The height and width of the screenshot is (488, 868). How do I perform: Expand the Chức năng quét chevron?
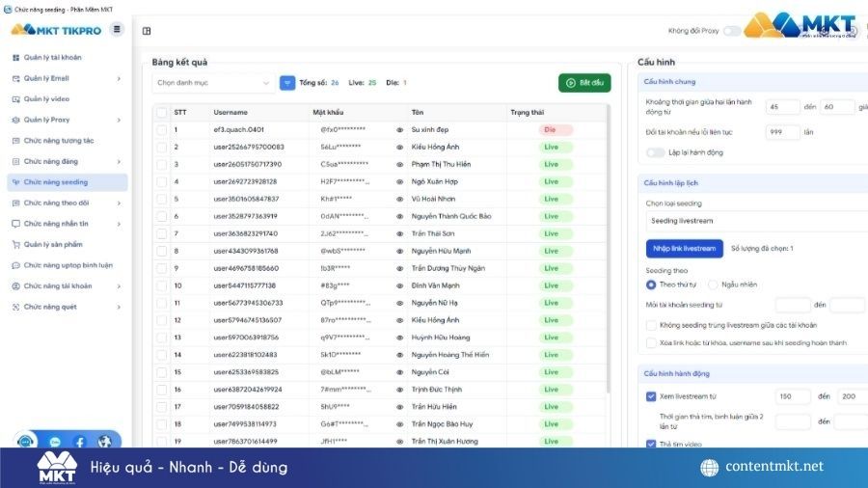(119, 307)
